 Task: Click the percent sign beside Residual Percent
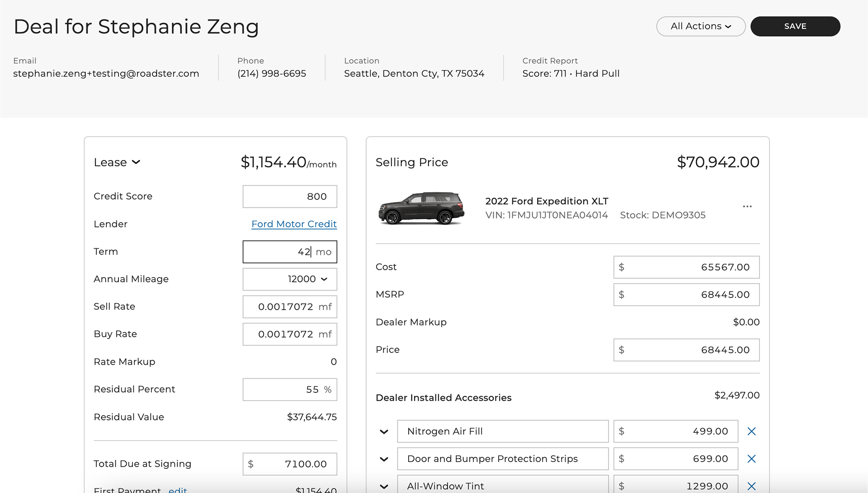(x=327, y=389)
